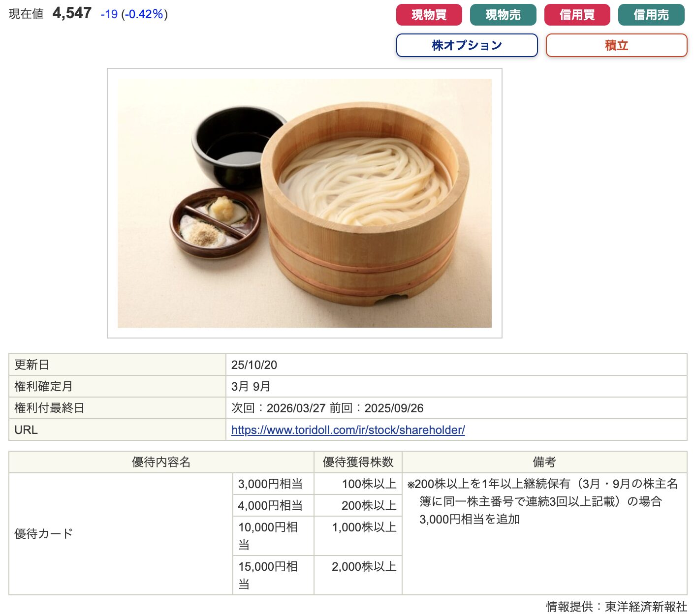Open the 株オプション button
This screenshot has width=694, height=616.
pyautogui.click(x=467, y=45)
